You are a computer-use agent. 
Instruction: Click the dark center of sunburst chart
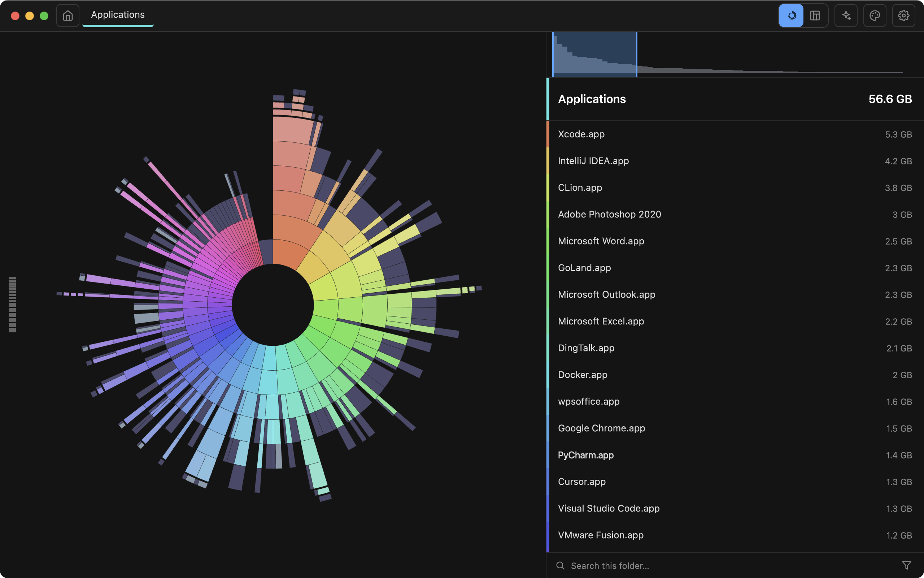coord(273,305)
